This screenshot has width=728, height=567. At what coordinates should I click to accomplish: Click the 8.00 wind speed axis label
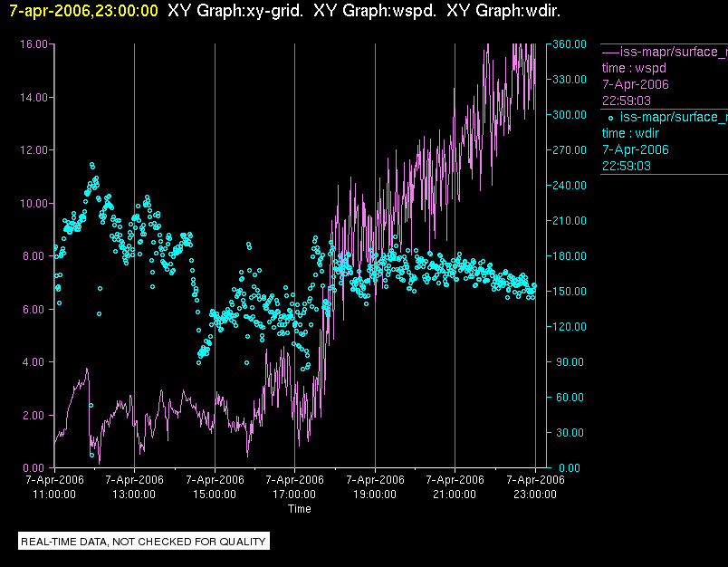tap(35, 256)
